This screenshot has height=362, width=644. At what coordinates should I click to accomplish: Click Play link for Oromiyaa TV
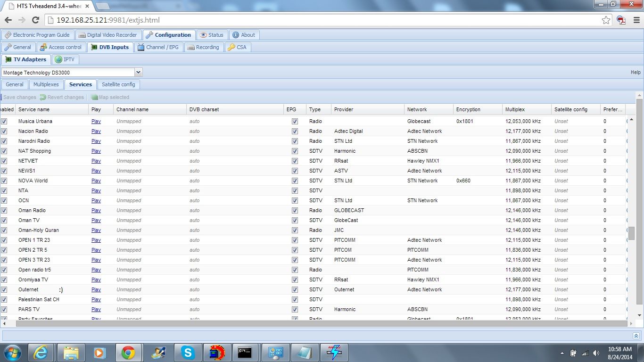pyautogui.click(x=96, y=280)
